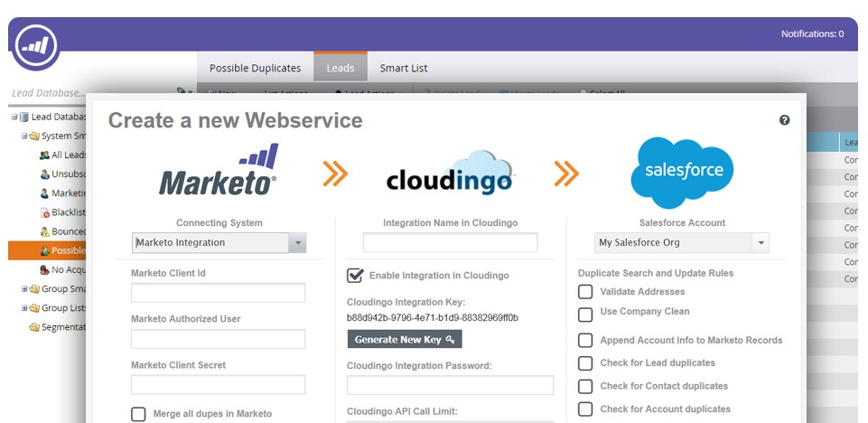This screenshot has width=868, height=423.
Task: Select Segmentation in the tree
Action: 63,327
